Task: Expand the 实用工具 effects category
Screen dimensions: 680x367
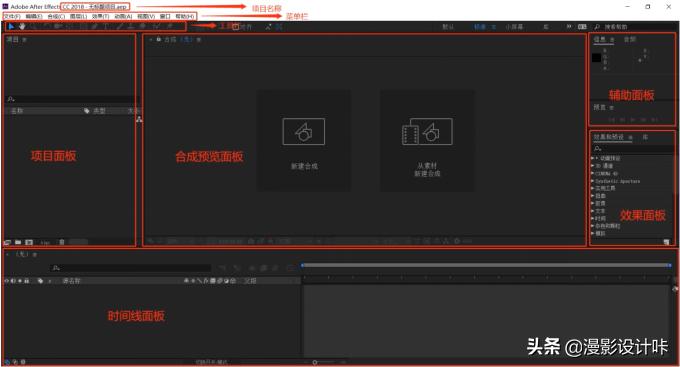Action: click(593, 188)
